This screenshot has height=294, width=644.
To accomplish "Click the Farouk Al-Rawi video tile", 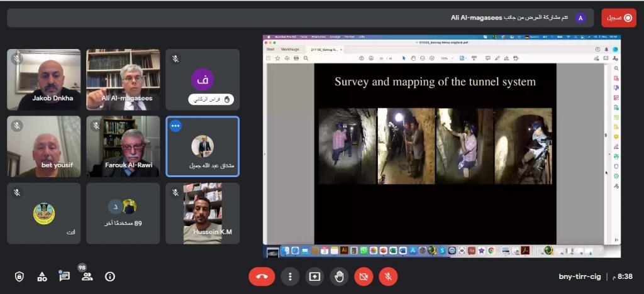I will click(123, 146).
